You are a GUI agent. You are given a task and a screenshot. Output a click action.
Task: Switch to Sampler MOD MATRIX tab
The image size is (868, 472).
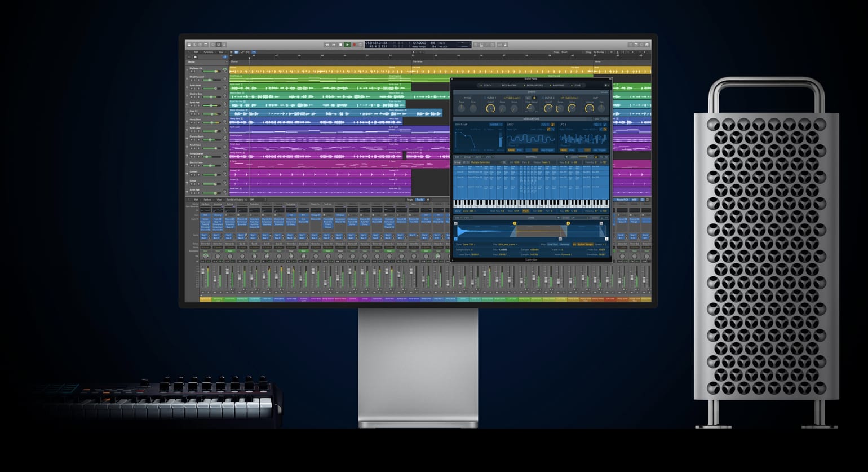[x=509, y=85]
